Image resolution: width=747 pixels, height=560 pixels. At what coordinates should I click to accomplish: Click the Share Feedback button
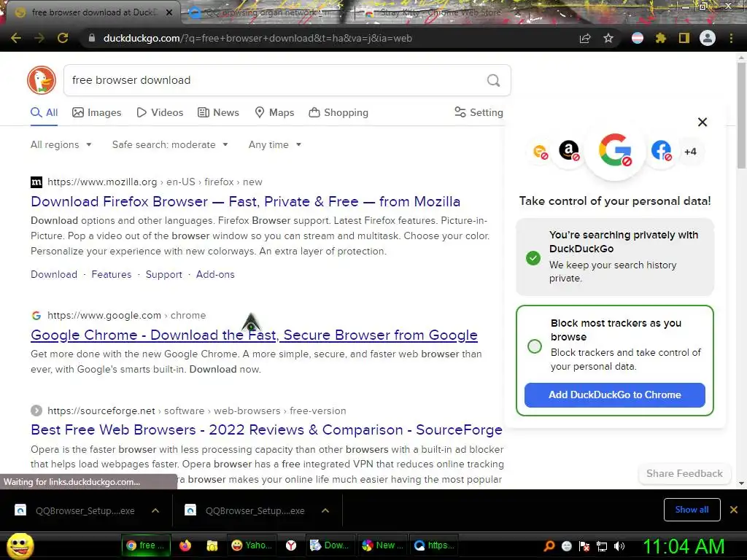point(684,473)
